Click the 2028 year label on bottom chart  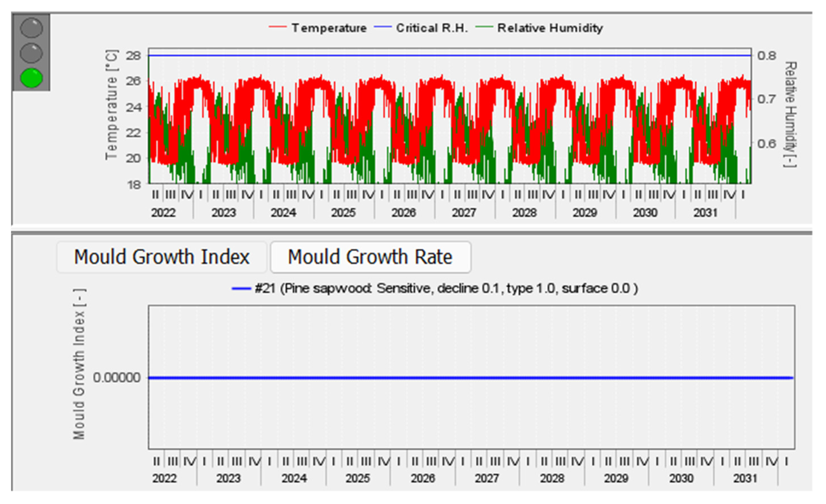552,478
